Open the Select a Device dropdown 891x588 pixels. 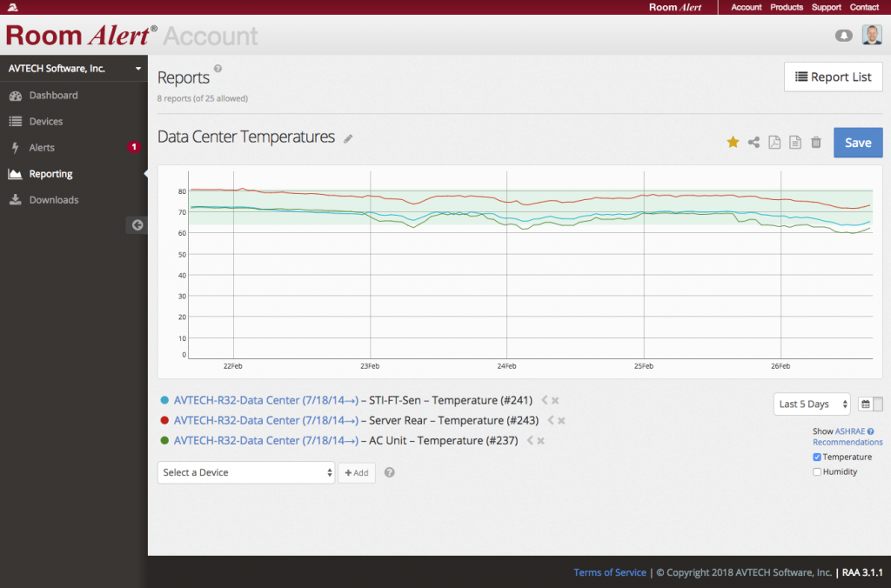click(x=246, y=472)
